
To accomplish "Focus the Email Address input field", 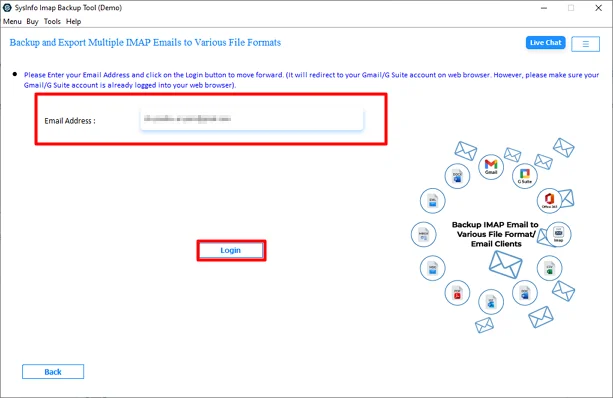I will (x=252, y=119).
